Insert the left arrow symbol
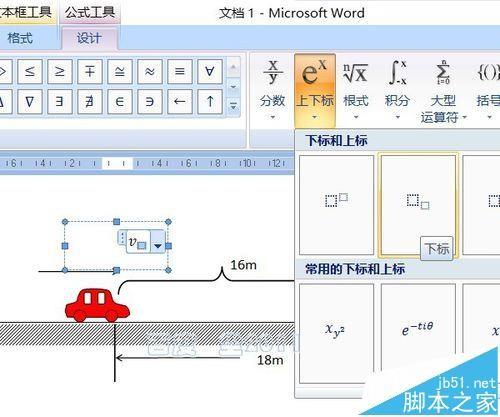This screenshot has width=500, height=417. click(180, 101)
